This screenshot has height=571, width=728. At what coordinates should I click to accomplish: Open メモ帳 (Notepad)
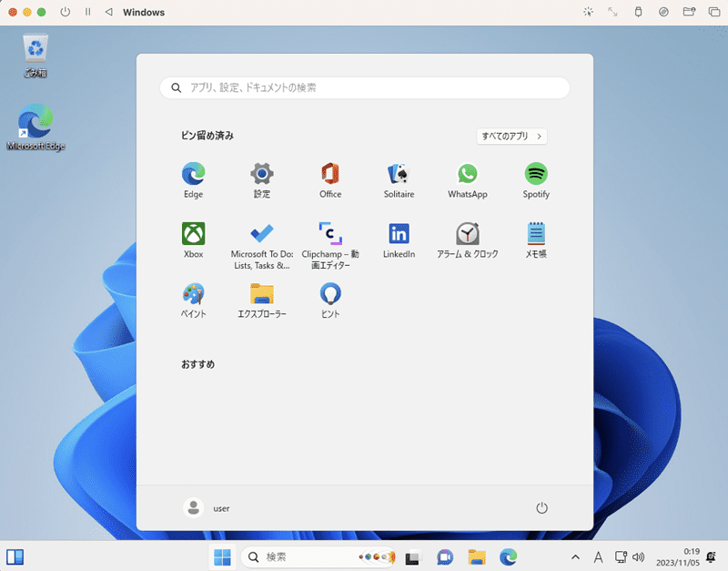pyautogui.click(x=536, y=240)
